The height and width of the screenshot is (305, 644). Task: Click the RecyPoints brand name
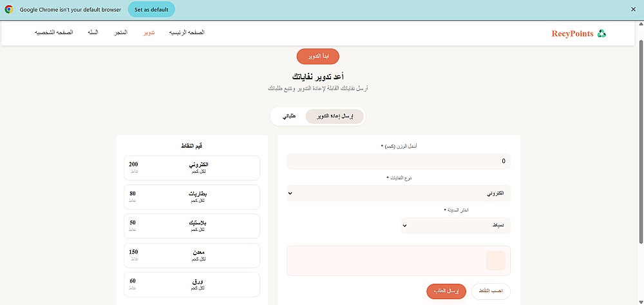tap(572, 34)
